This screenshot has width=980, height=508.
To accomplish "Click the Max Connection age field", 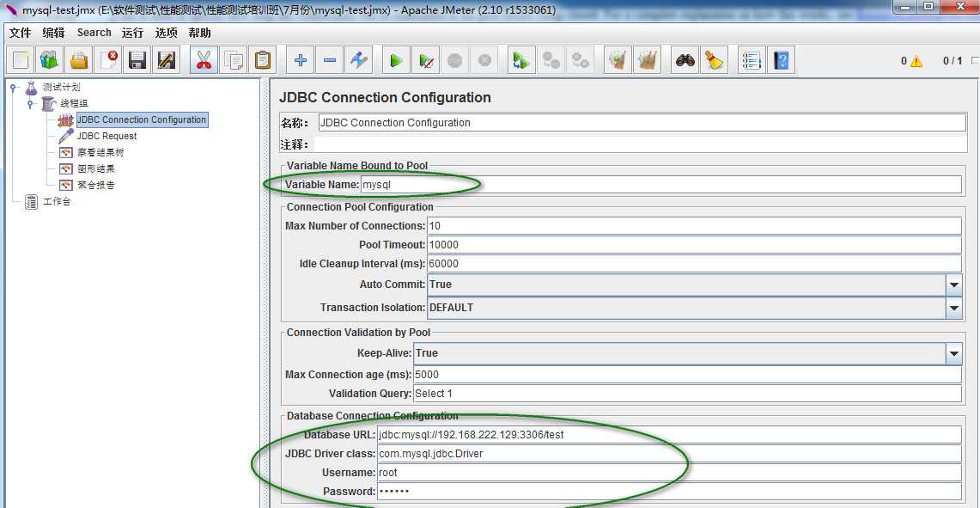I will [687, 375].
